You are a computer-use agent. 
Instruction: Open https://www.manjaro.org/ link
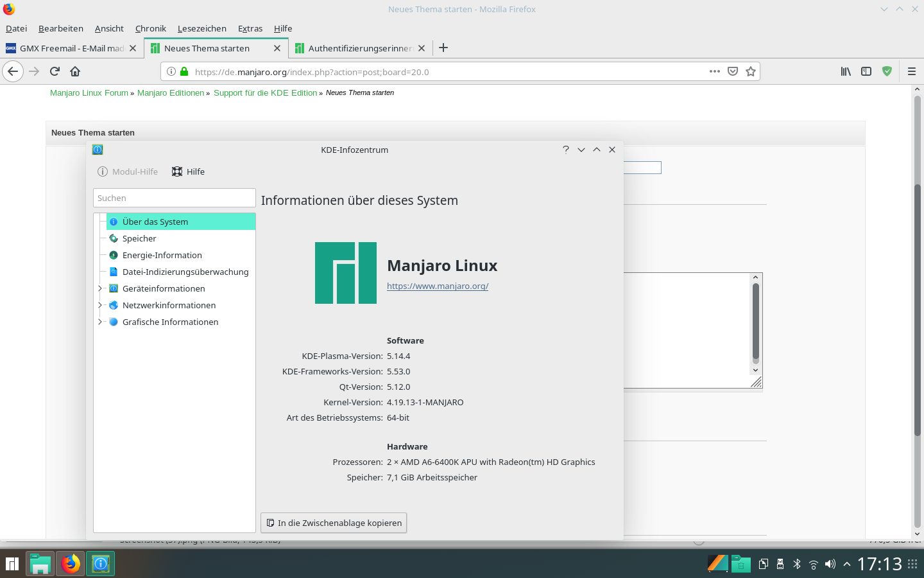click(438, 286)
